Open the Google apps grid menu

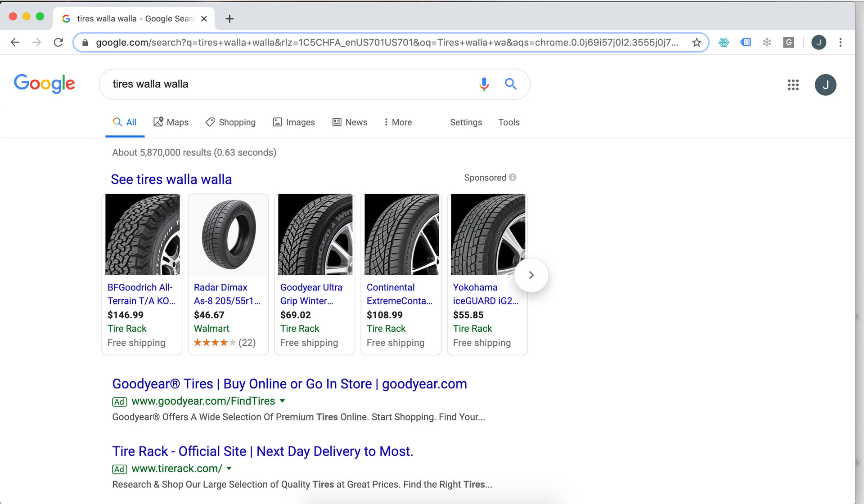click(x=793, y=85)
